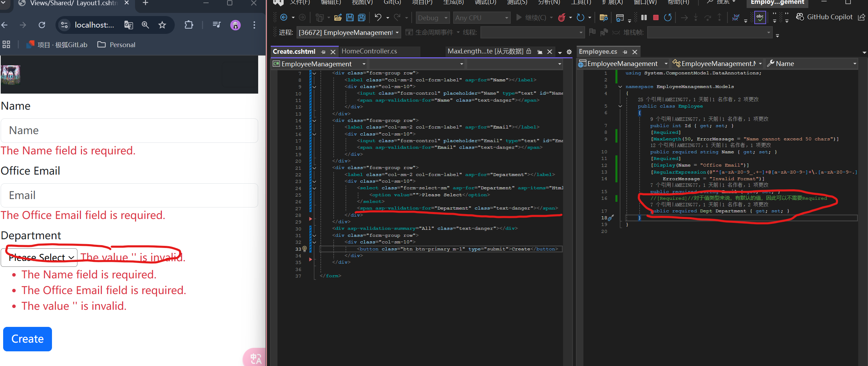Save current file with the floppy icon
Screen dimensions: 868x366
pyautogui.click(x=350, y=17)
